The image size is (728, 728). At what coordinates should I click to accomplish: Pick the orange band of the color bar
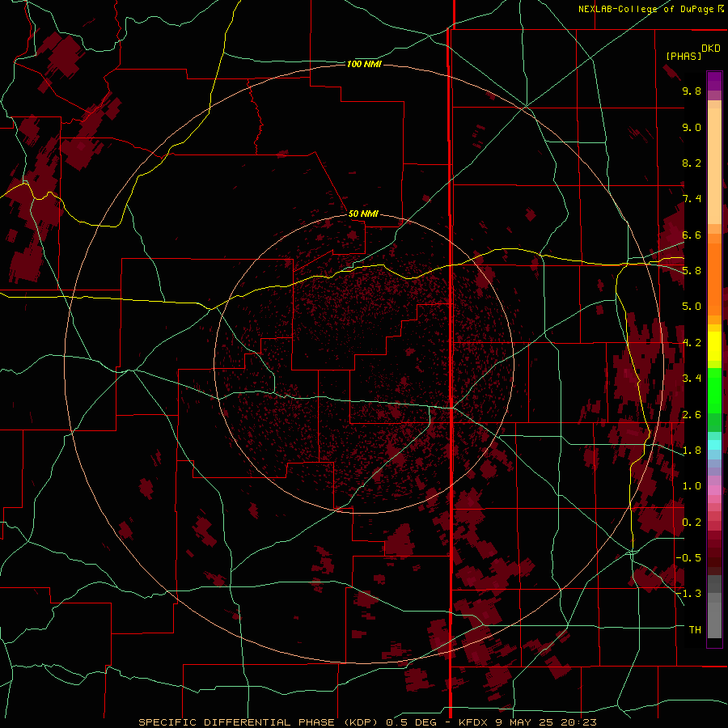(714, 278)
